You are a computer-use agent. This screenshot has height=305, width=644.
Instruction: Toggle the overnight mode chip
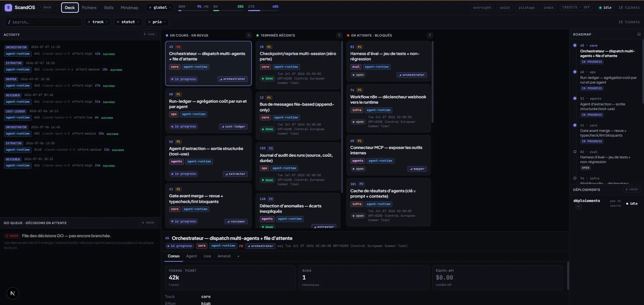[482, 7]
